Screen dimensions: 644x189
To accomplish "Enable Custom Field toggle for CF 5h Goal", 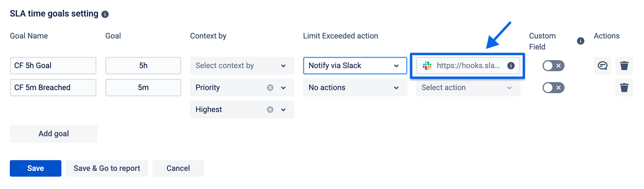I will point(553,66).
